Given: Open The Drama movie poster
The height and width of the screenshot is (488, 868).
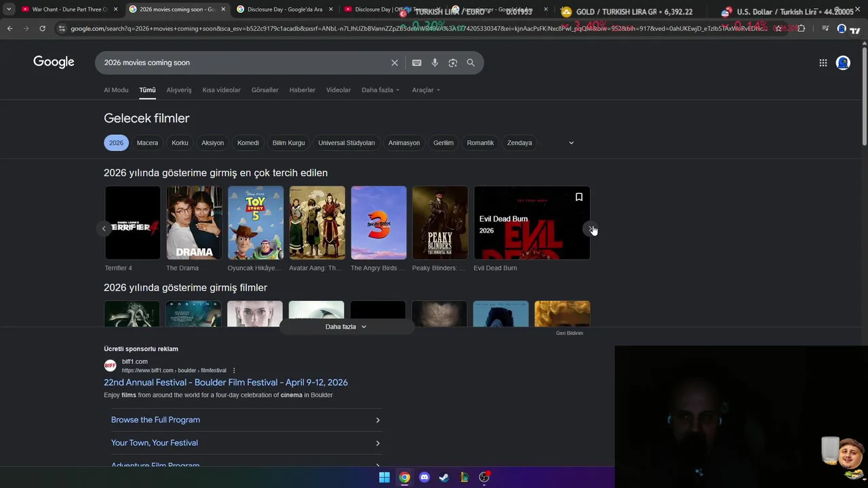Looking at the screenshot, I should point(194,223).
